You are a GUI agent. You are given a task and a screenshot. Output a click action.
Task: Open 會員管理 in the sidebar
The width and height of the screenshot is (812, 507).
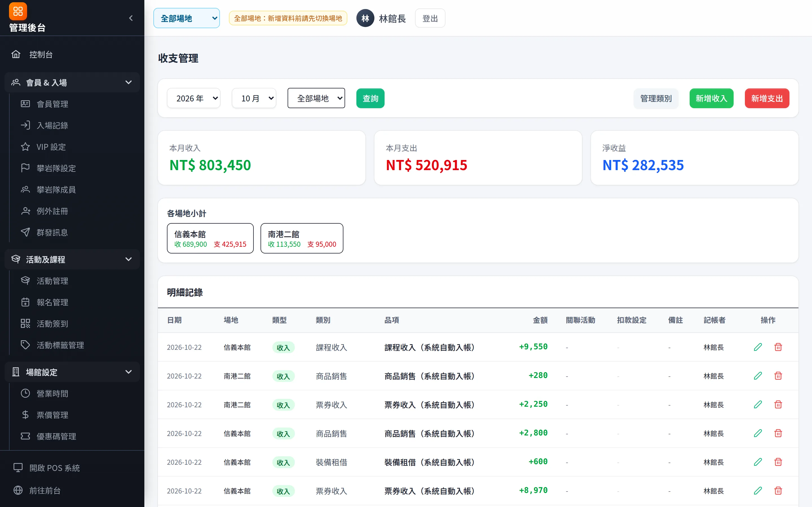coord(52,104)
